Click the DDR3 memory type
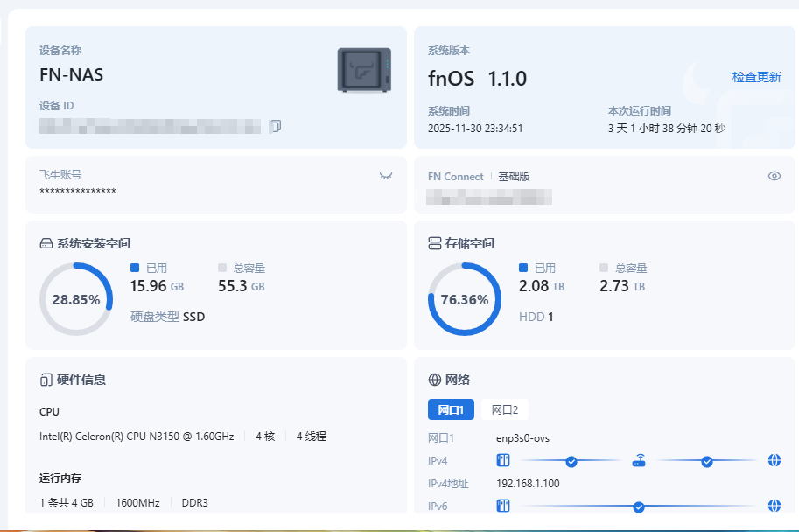Viewport: 799px width, 532px height. [194, 503]
